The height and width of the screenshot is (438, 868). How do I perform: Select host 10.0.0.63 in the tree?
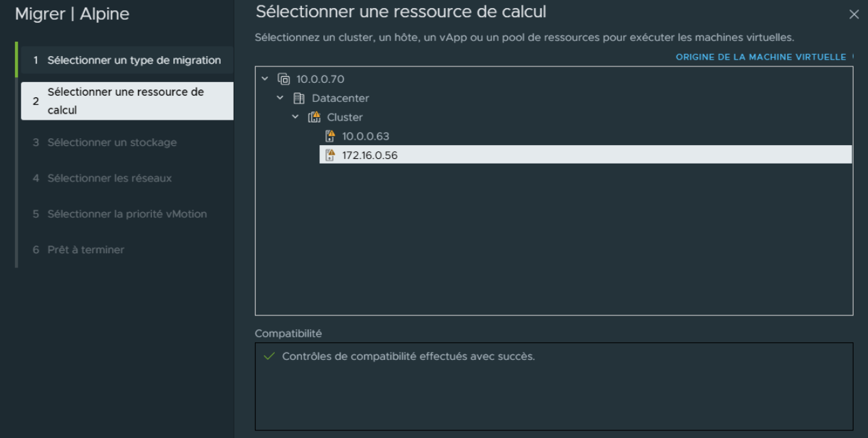pyautogui.click(x=366, y=136)
